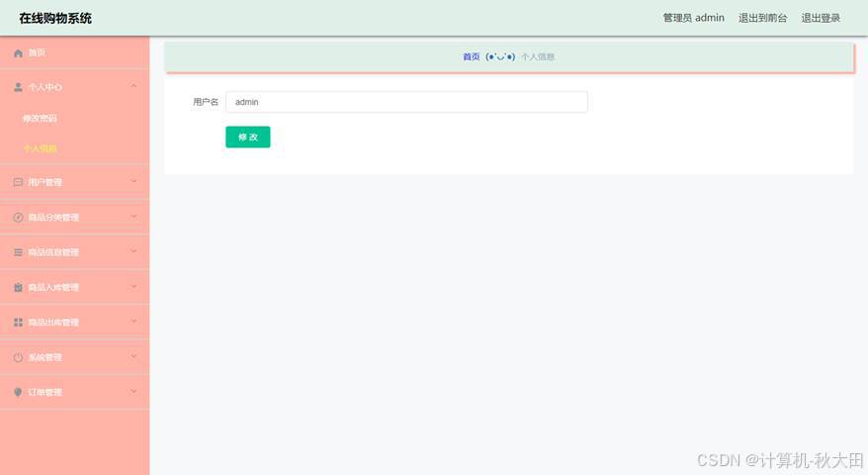Screen dimensions: 868x475
Task: Click the 修改 green button
Action: pos(248,137)
